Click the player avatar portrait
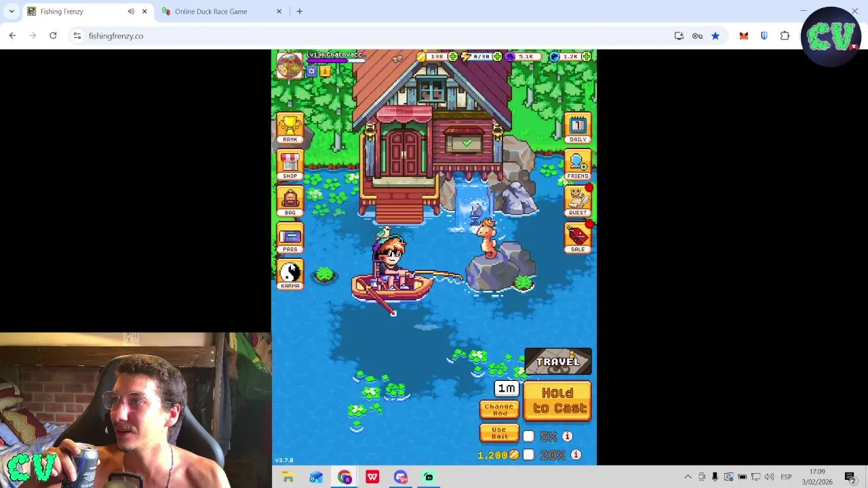Screen dimensions: 868x488 tap(290, 66)
